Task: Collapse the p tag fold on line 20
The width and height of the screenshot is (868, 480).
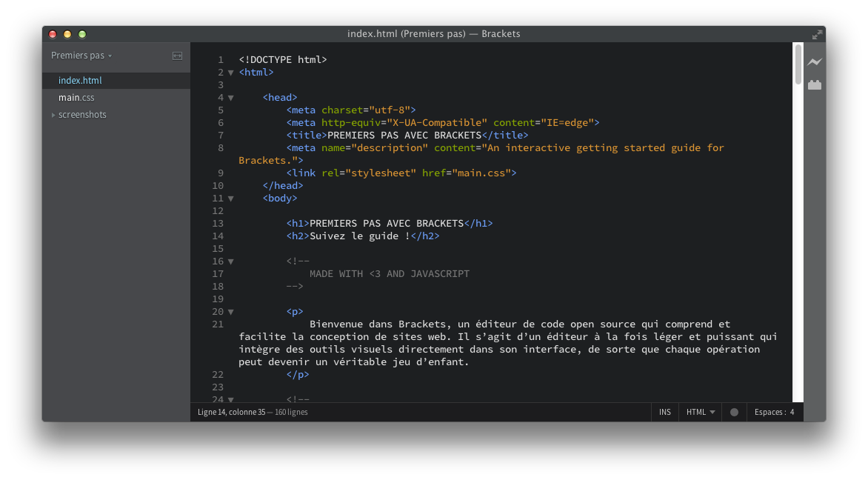Action: pos(231,313)
